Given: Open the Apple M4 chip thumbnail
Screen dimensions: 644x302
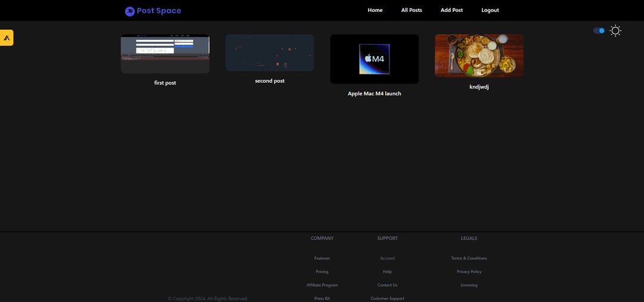Looking at the screenshot, I should [x=374, y=59].
